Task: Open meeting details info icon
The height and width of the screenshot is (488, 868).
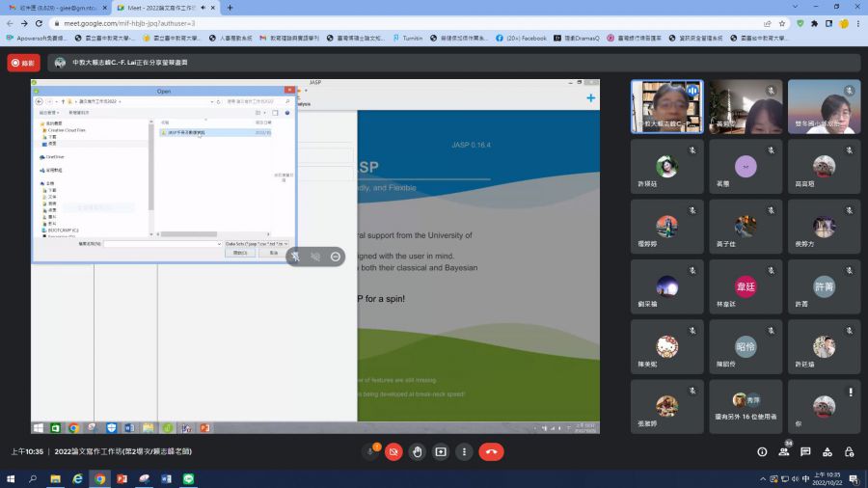Action: [762, 451]
